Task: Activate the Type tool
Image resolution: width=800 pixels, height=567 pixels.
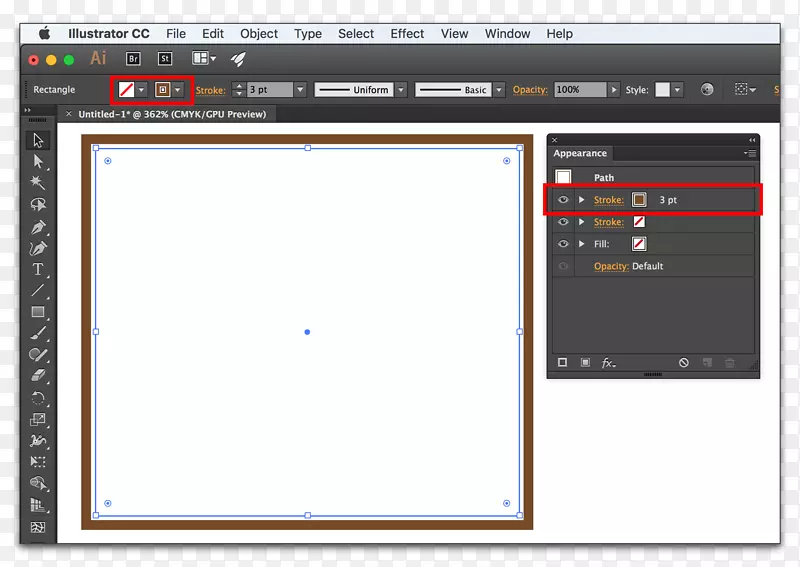Action: coord(38,269)
